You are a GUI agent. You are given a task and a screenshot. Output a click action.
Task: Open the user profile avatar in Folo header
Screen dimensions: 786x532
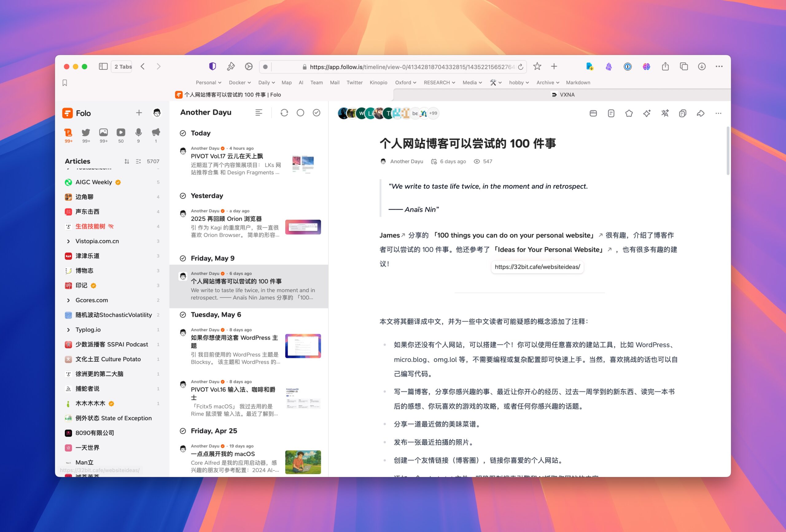[x=157, y=113]
